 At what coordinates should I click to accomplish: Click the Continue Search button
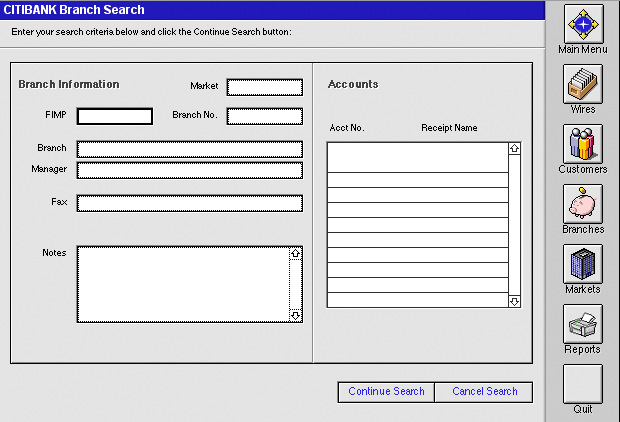(386, 392)
